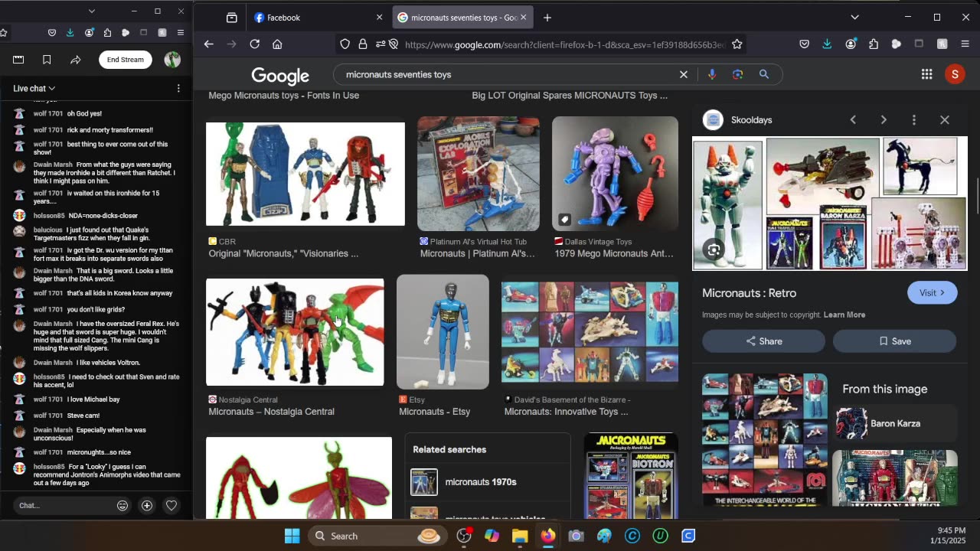Open related search micronauts 1970s

tap(488, 482)
